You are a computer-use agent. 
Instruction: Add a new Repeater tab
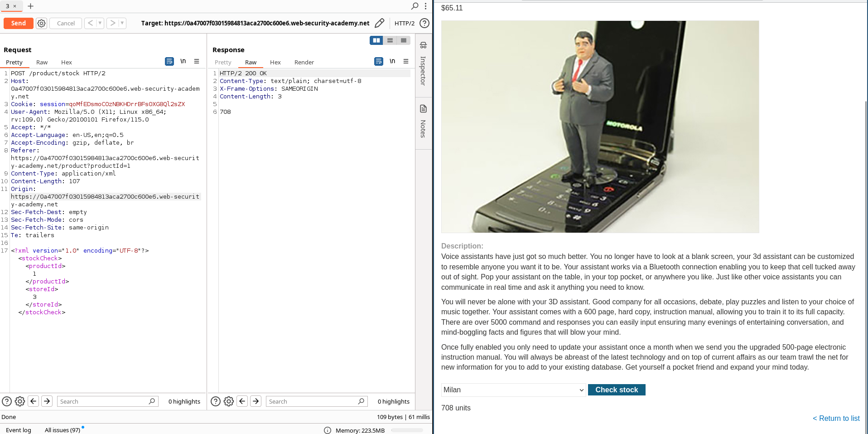tap(30, 6)
